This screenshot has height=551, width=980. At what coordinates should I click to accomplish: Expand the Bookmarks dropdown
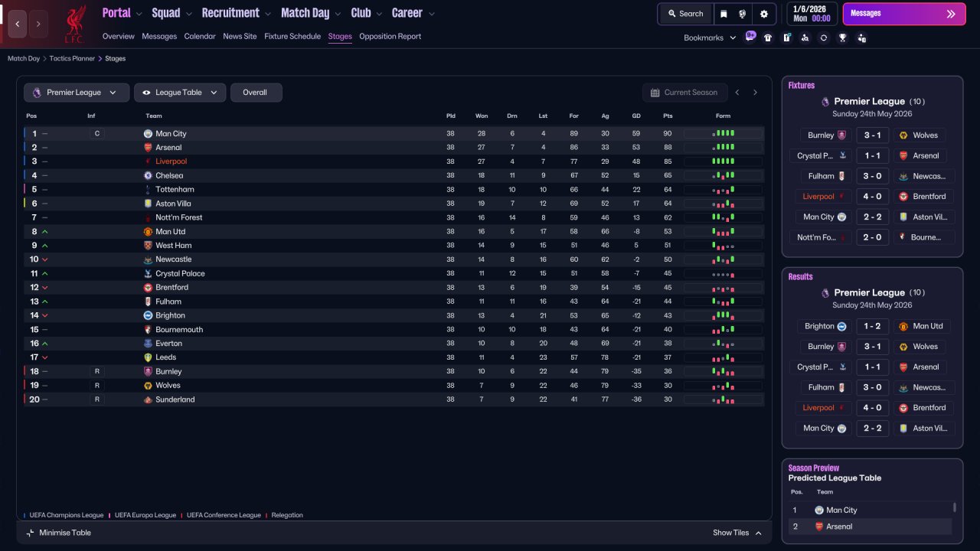(710, 37)
